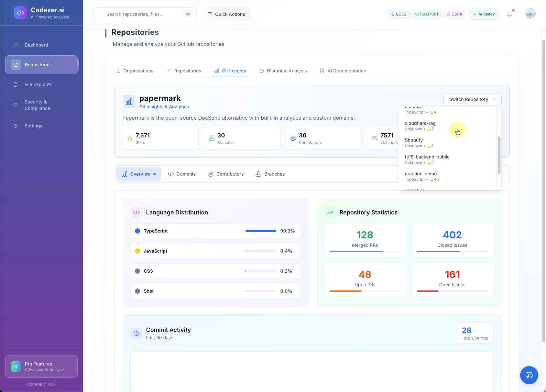Open the Dashboard from the sidebar
The width and height of the screenshot is (546, 392).
coord(36,45)
